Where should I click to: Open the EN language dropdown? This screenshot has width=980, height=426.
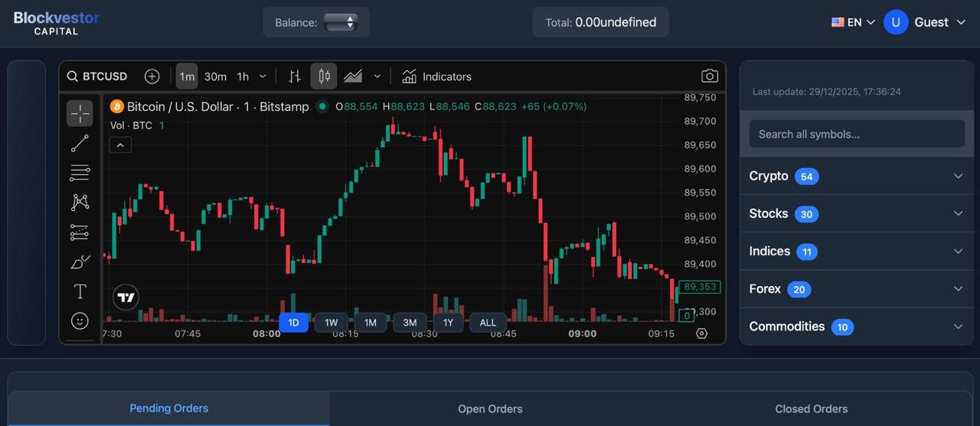coord(853,22)
